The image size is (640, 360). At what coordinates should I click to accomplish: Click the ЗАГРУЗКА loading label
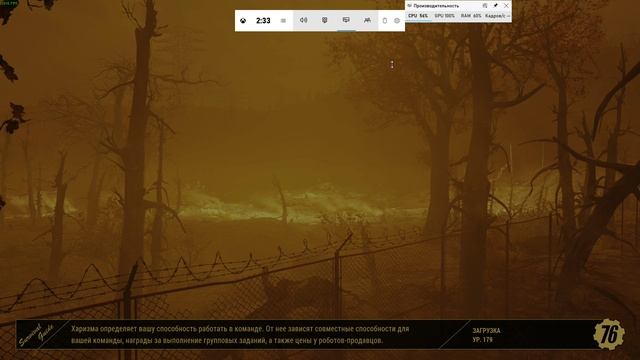(x=486, y=331)
